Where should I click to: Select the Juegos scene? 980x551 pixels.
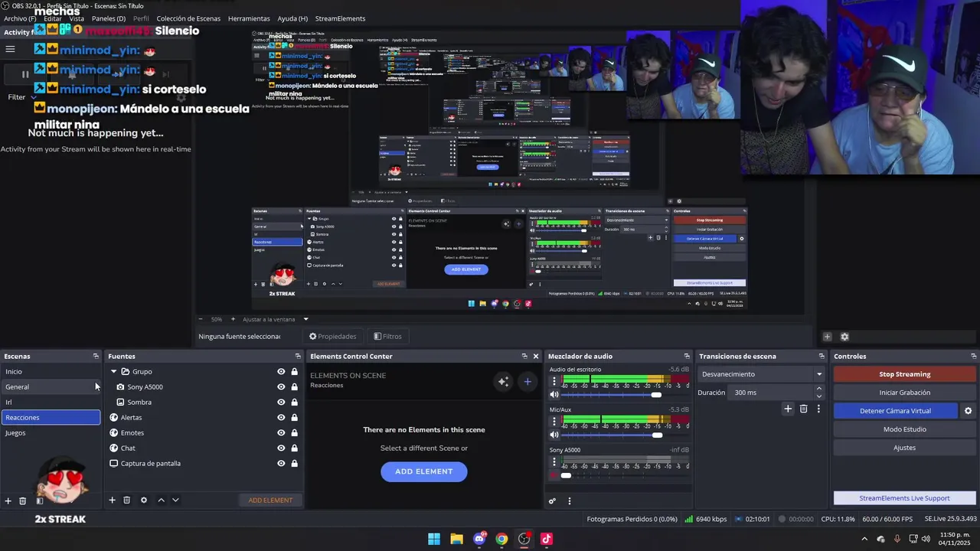coord(51,433)
